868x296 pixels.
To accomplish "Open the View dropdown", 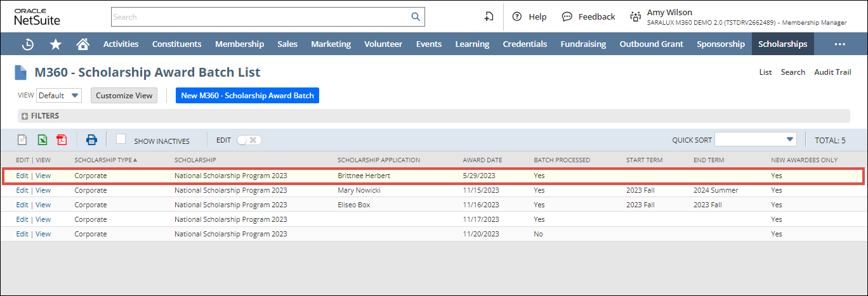I will pyautogui.click(x=59, y=96).
